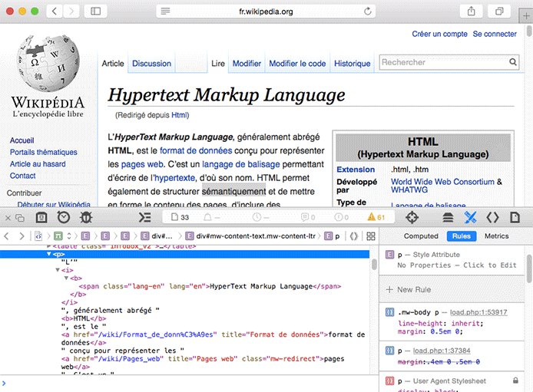Click the 61 warnings indicator
The height and width of the screenshot is (392, 533).
pyautogui.click(x=376, y=217)
